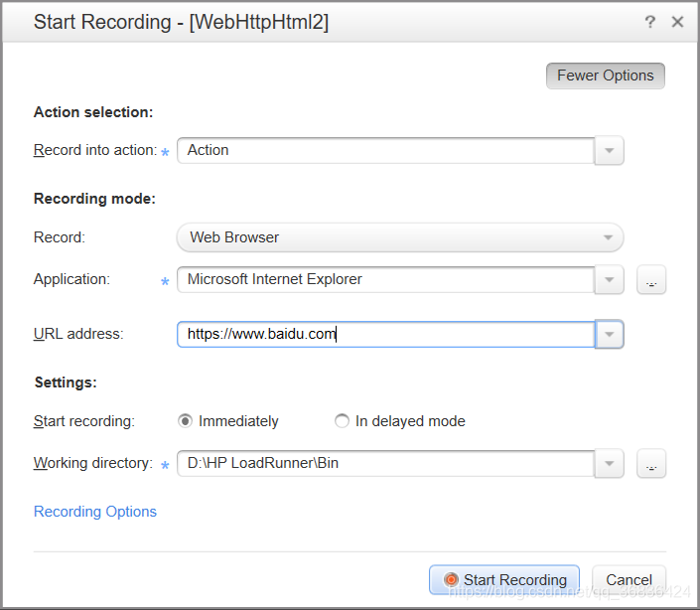Screen dimensions: 700x610
Task: Click the red record icon on Start Recording
Action: tap(451, 580)
